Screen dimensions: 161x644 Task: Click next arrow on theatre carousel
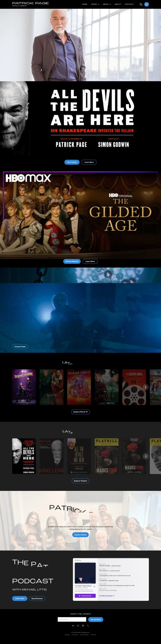pyautogui.click(x=146, y=456)
